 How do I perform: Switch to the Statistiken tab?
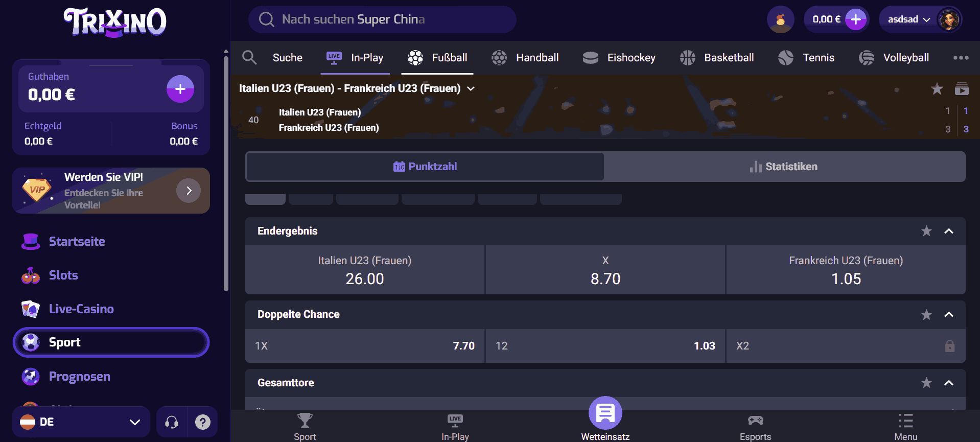[784, 167]
